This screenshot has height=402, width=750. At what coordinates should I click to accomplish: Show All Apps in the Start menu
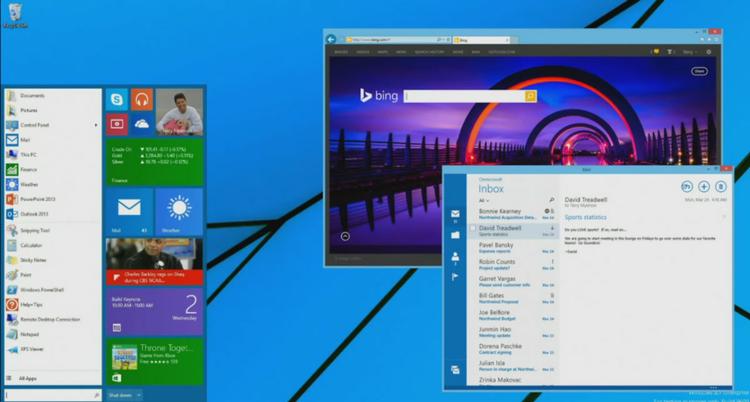(x=53, y=379)
